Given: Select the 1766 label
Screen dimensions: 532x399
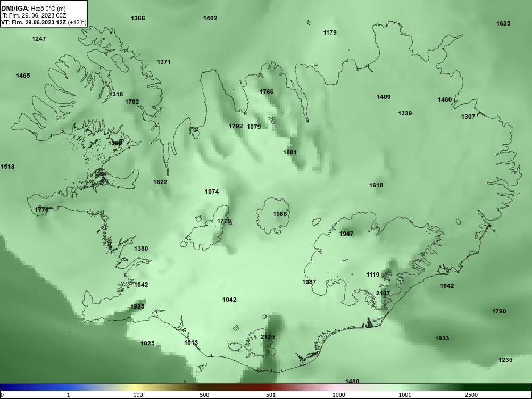Looking at the screenshot, I should pos(267,92).
